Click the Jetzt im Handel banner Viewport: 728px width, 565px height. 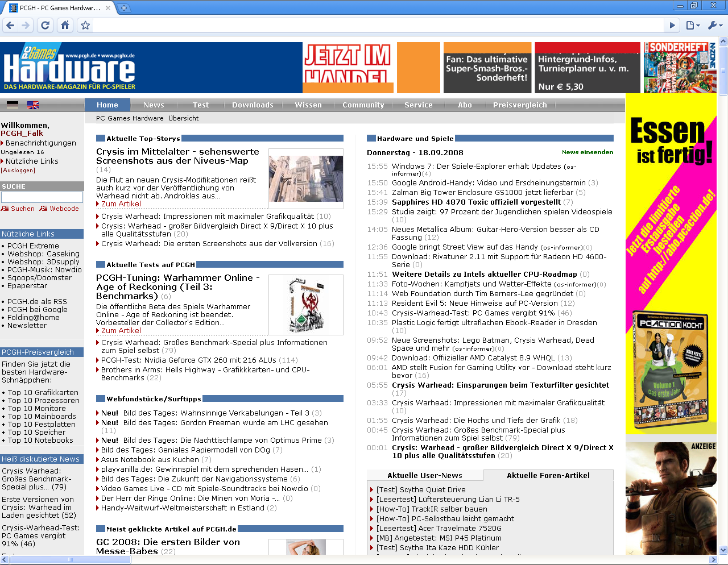[348, 68]
